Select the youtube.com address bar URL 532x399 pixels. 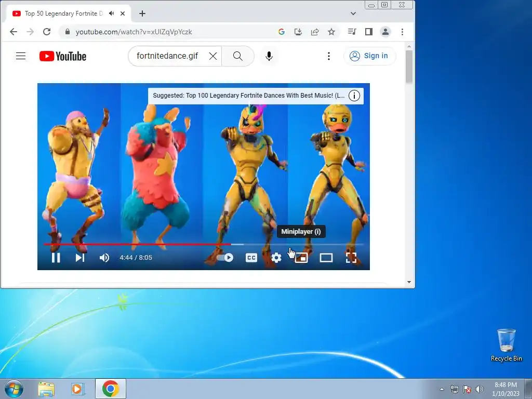pyautogui.click(x=134, y=32)
